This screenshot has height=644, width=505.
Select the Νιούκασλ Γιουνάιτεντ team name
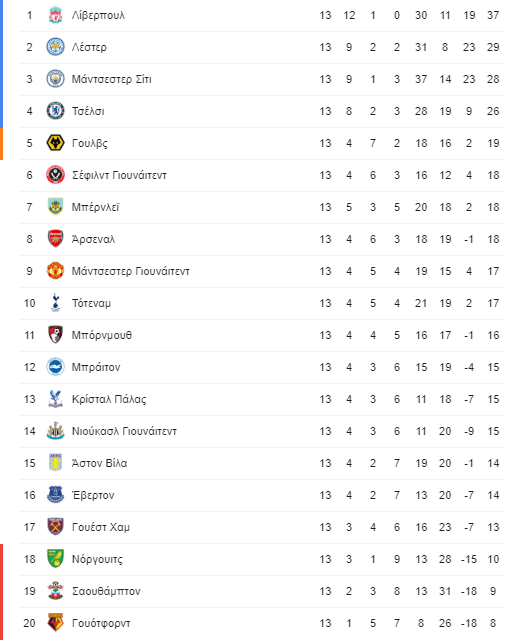[124, 431]
